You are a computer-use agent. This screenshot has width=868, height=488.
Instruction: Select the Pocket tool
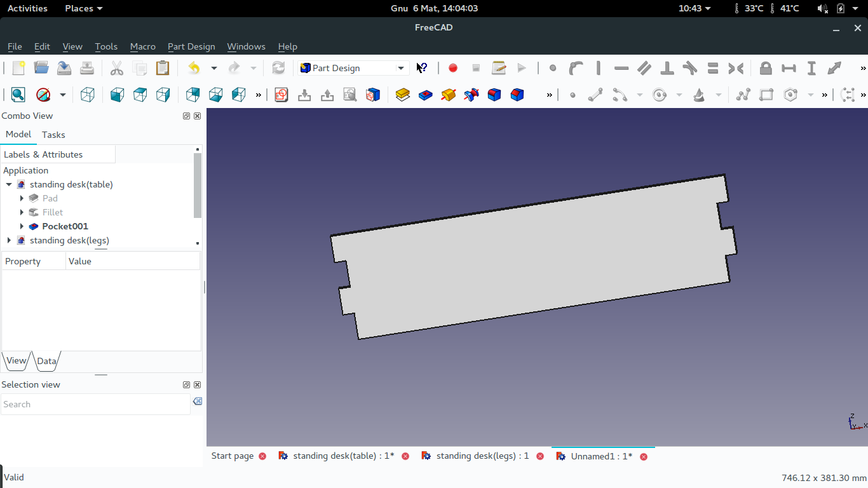[425, 94]
